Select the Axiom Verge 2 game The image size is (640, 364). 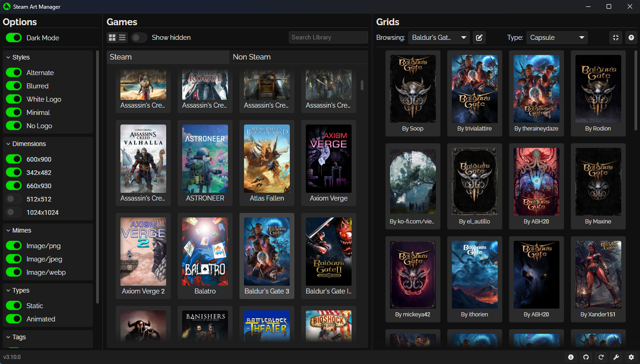tap(143, 256)
